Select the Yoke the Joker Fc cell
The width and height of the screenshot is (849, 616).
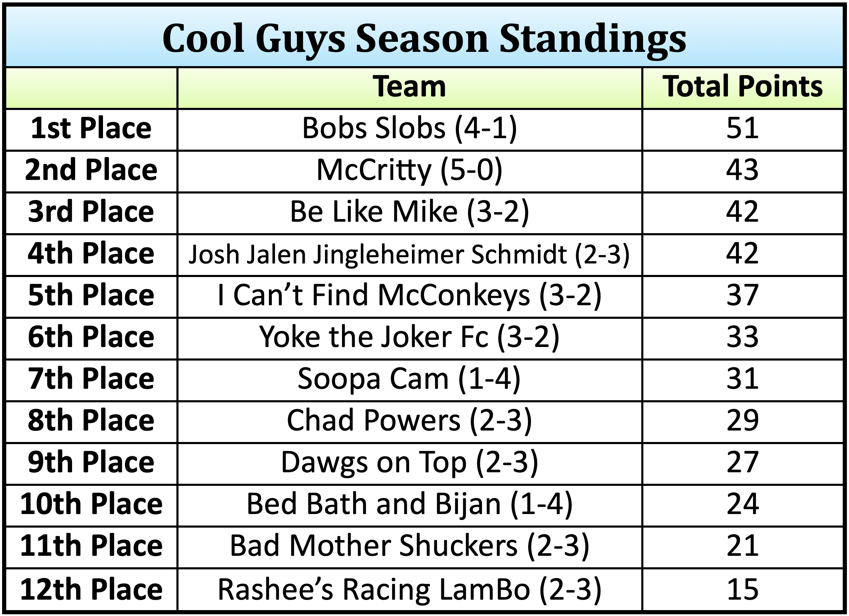click(x=409, y=337)
